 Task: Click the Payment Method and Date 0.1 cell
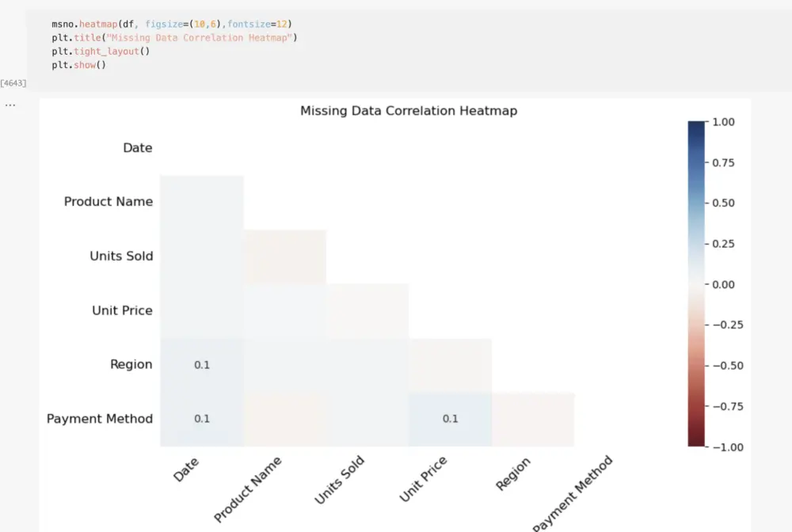pos(202,419)
